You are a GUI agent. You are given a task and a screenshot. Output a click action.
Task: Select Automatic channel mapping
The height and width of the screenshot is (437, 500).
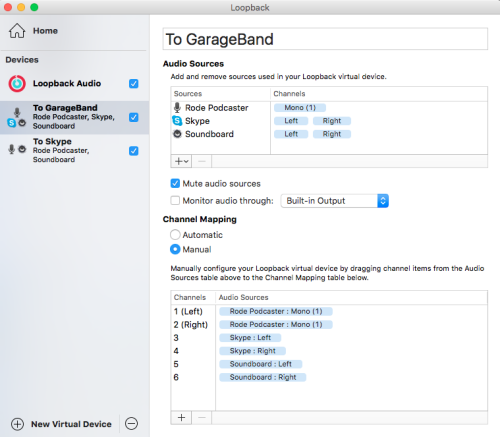175,235
